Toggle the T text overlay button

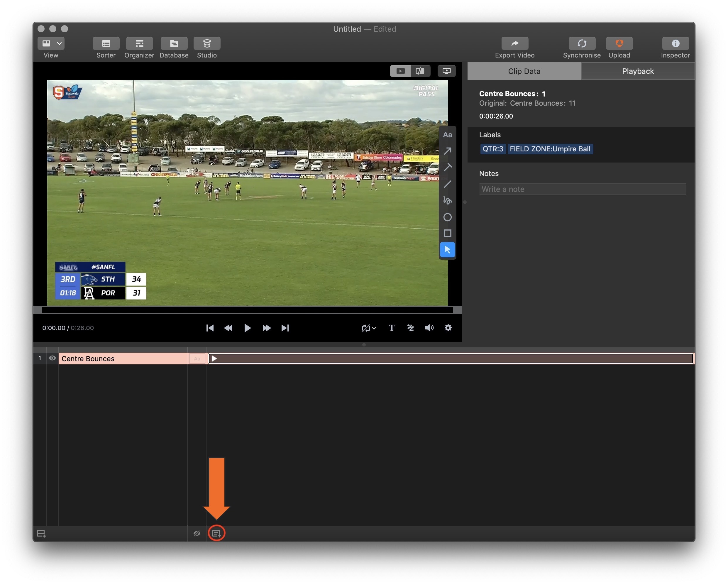tap(392, 328)
